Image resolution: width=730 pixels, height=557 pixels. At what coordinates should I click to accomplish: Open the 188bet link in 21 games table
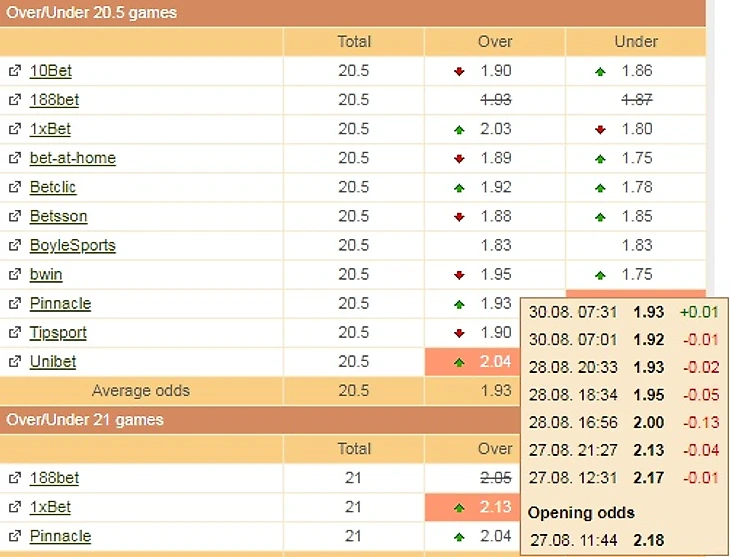[x=54, y=478]
